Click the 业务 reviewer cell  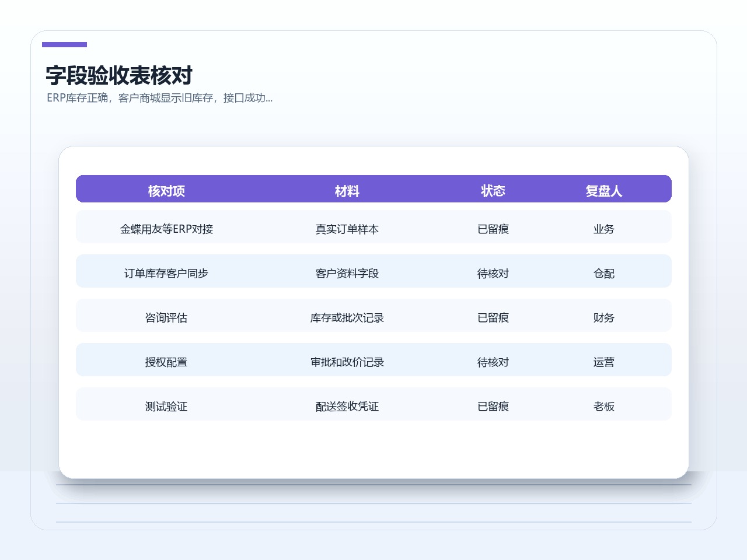coord(604,229)
